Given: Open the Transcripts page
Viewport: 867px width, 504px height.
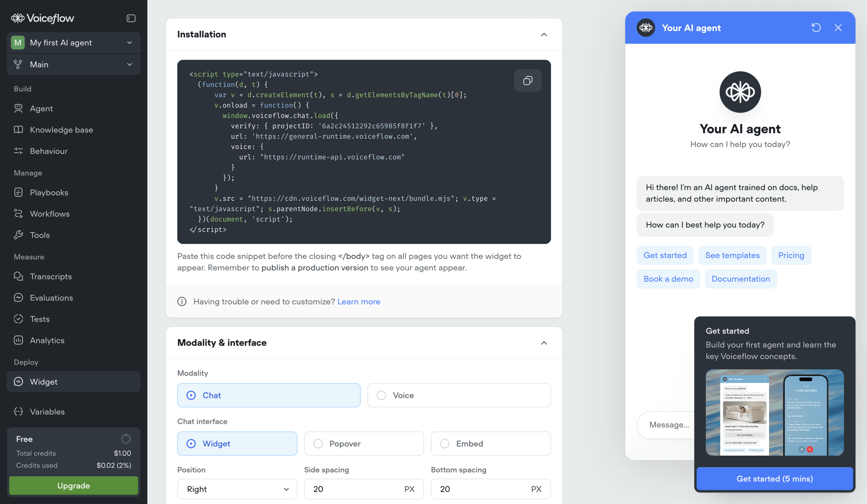Looking at the screenshot, I should [x=74, y=277].
